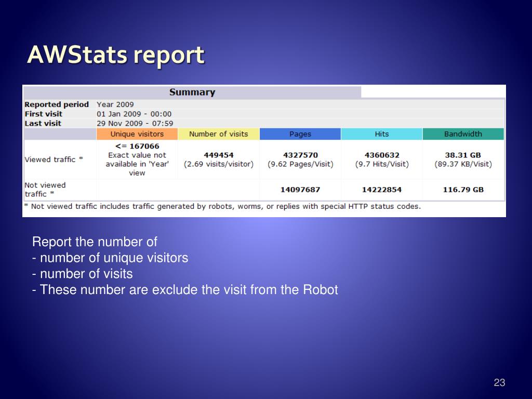The image size is (532, 399).
Task: Select the 'Not viewed traffic *' row label
Action: (x=45, y=190)
